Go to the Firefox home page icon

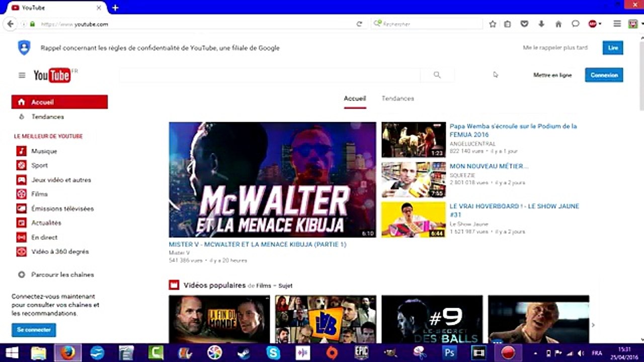point(558,24)
